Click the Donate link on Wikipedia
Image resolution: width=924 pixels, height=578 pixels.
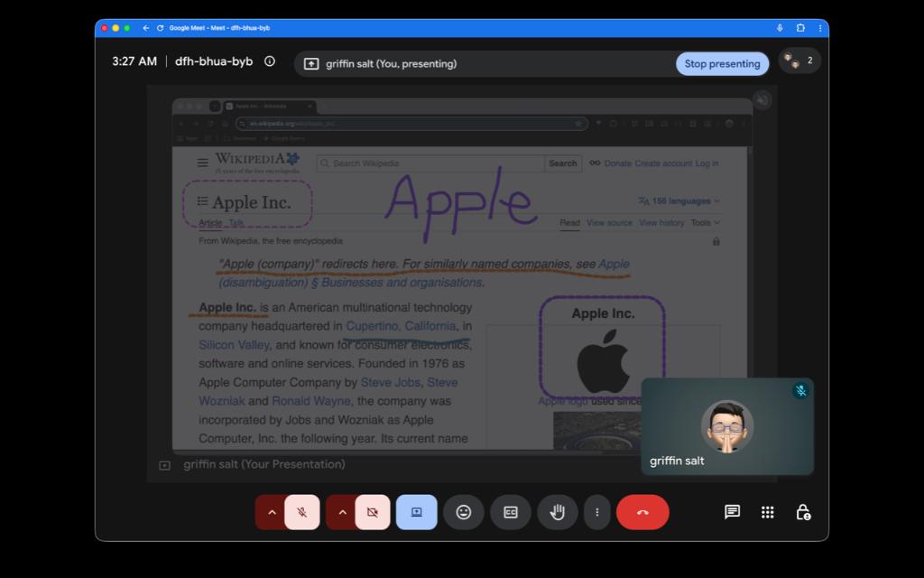point(617,163)
